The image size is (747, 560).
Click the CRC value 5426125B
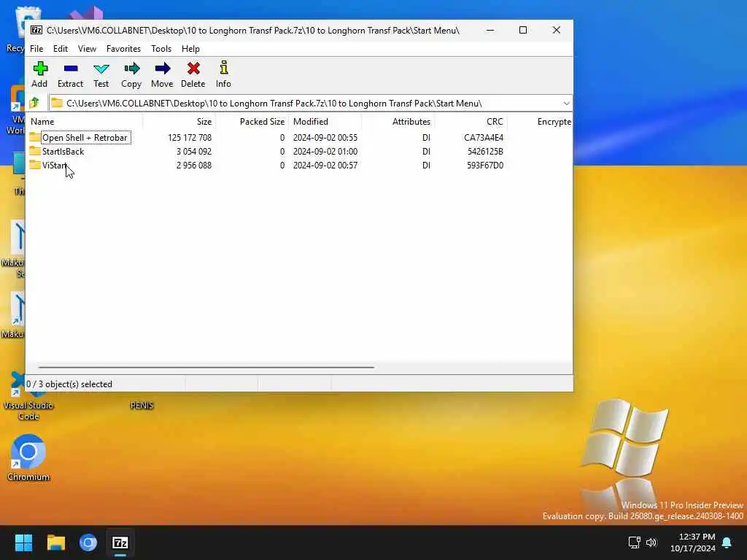[x=485, y=152]
